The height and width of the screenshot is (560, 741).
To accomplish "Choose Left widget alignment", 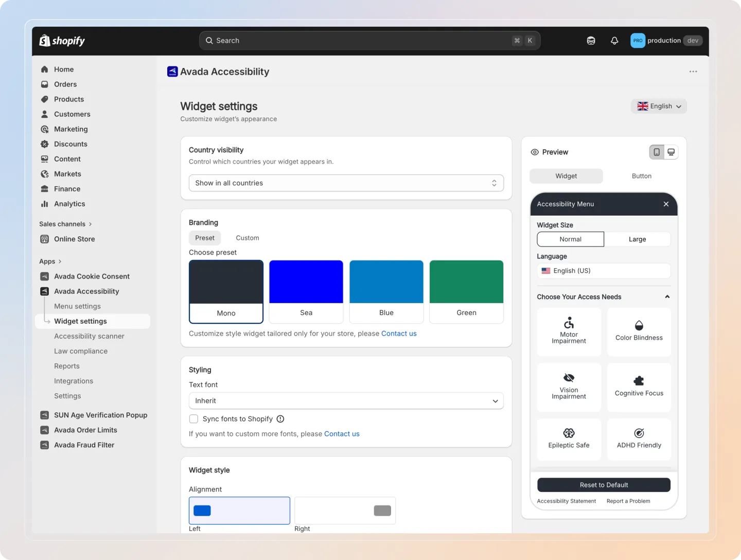I will pos(239,511).
